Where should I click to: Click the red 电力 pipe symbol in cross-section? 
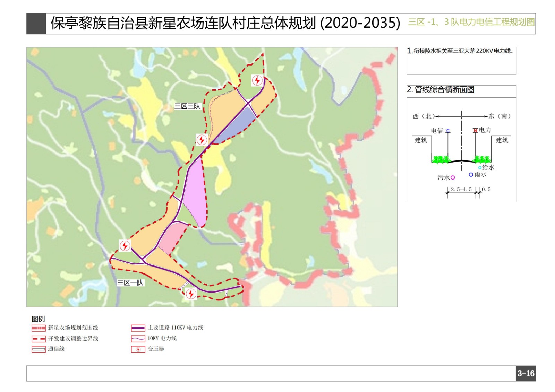tap(475, 130)
